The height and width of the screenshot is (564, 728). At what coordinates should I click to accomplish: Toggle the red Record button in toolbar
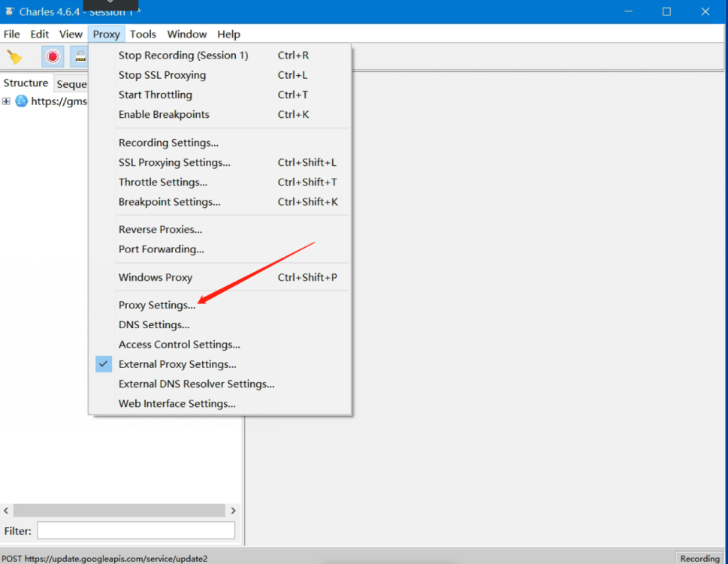[x=53, y=56]
